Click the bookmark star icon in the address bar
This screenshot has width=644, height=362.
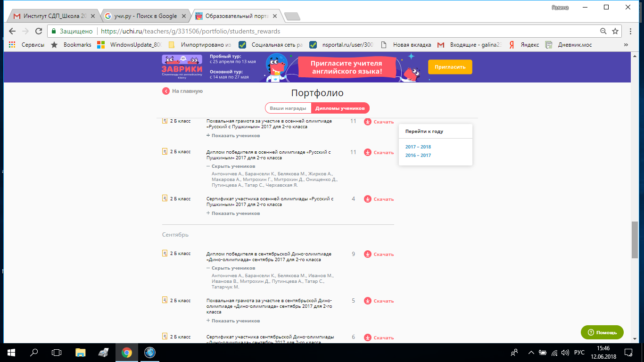pos(615,31)
